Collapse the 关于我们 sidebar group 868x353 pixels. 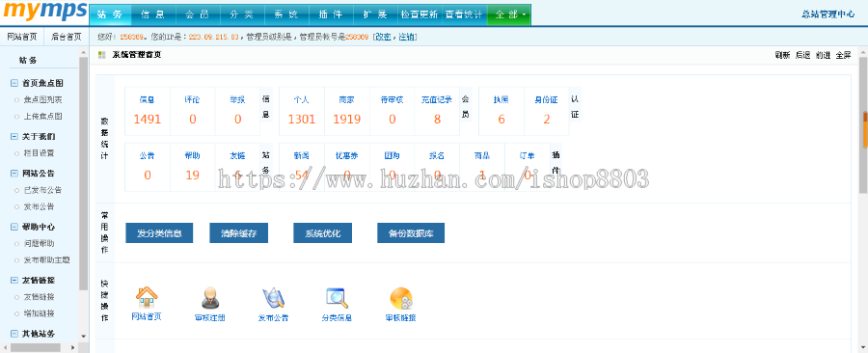14,137
